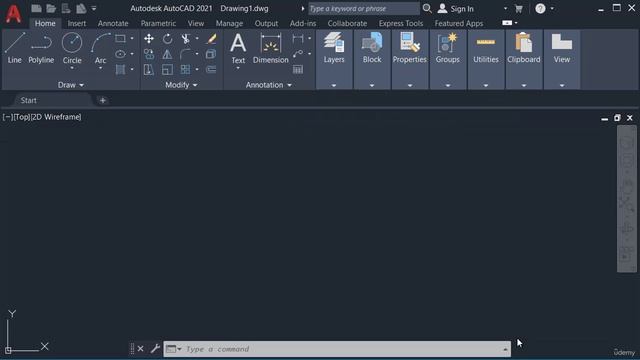640x360 pixels.
Task: Activate the Scale tool
Action: click(167, 69)
